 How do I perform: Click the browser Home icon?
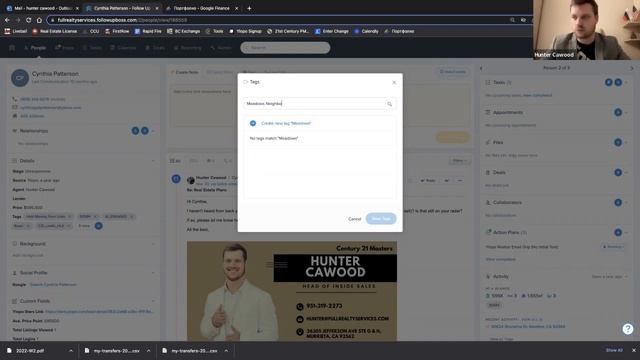[x=39, y=20]
